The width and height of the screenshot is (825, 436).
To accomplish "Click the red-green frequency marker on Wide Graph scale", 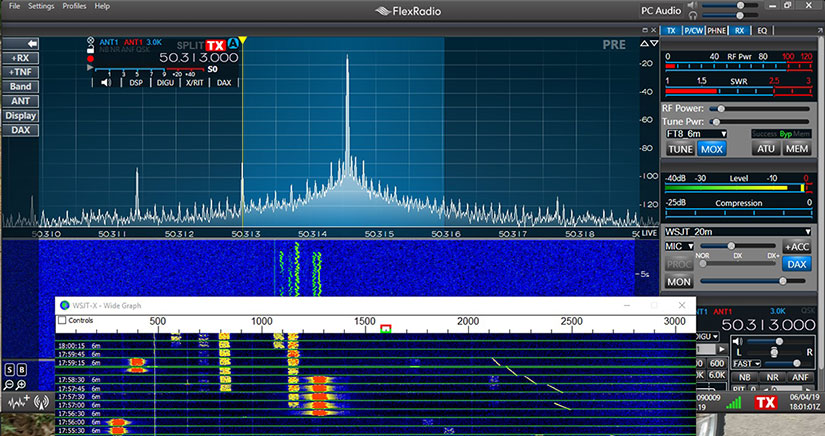I will [x=386, y=329].
